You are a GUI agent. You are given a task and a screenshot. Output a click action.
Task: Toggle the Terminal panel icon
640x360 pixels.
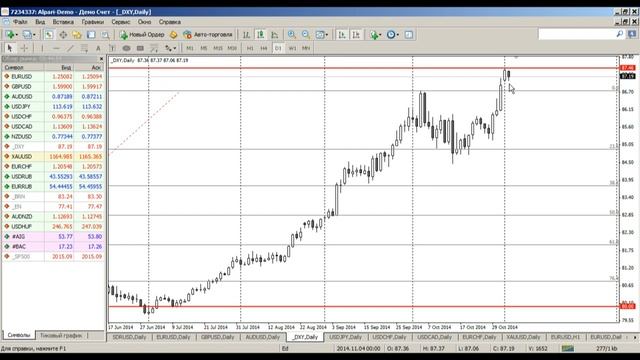click(91, 35)
